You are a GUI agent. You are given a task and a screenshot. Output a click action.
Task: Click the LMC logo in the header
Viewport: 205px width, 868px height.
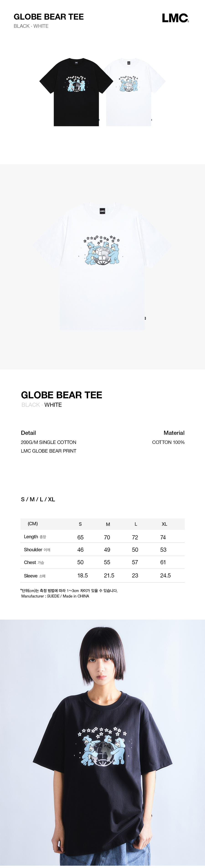175,18
